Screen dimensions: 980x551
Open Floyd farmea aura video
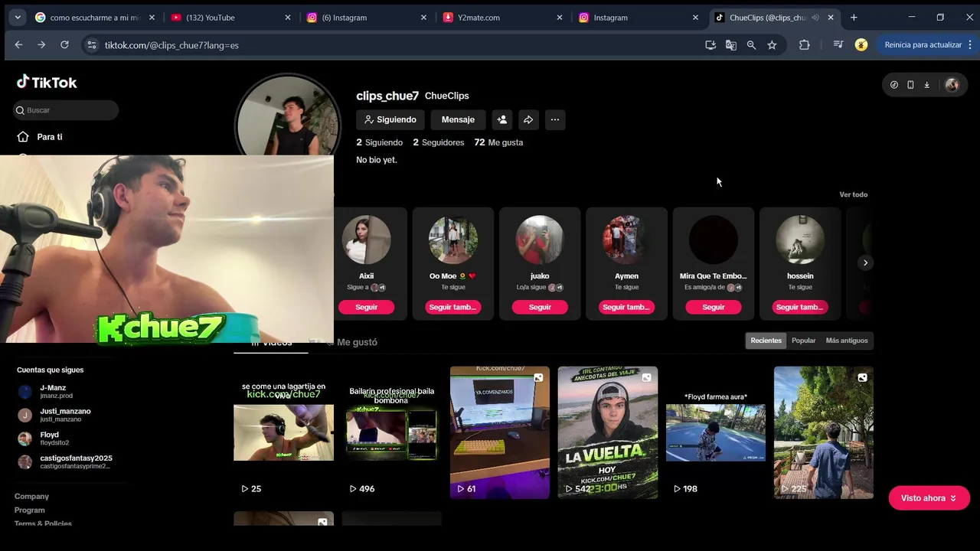pyautogui.click(x=715, y=432)
